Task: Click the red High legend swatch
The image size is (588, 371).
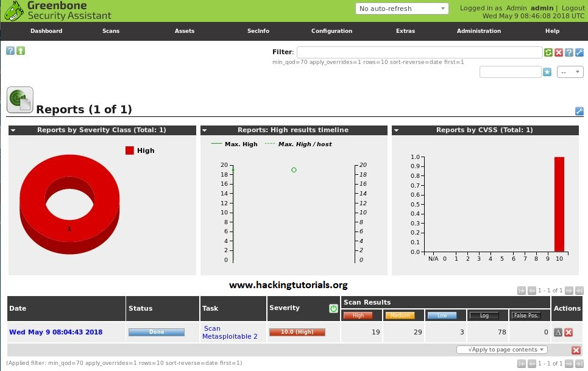Action: coord(130,150)
